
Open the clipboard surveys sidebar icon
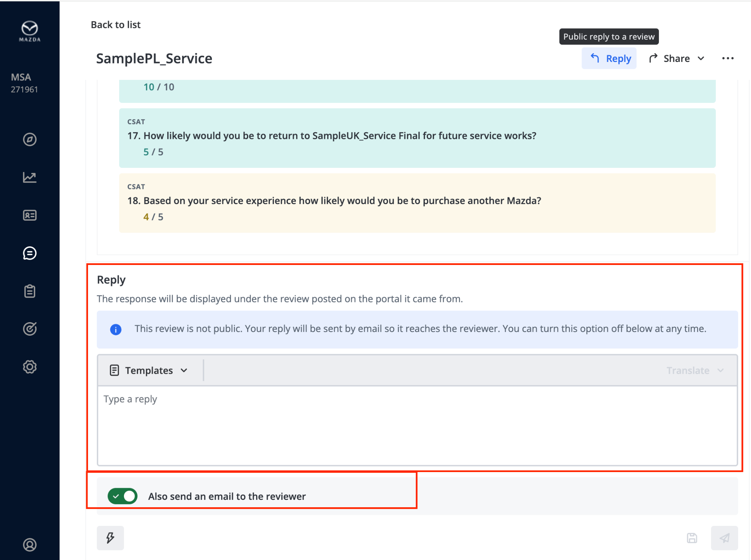[x=30, y=291]
